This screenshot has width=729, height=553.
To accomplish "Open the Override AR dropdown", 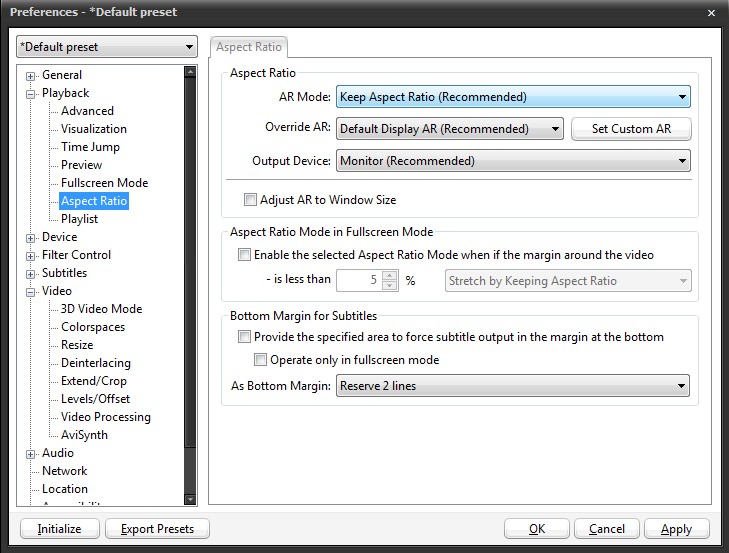I will click(x=450, y=129).
